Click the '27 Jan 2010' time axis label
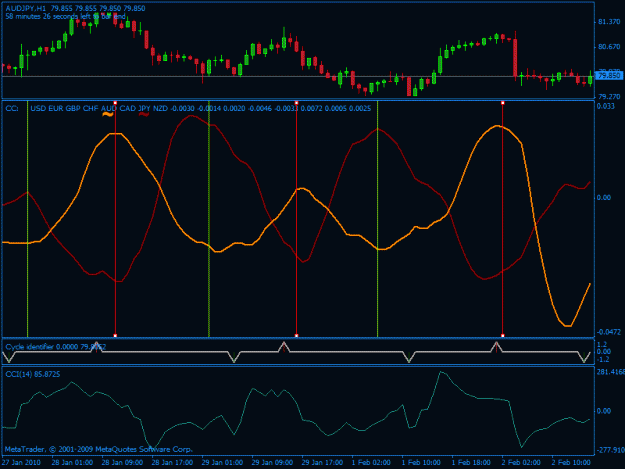This screenshot has height=469, width=625. pos(21,463)
